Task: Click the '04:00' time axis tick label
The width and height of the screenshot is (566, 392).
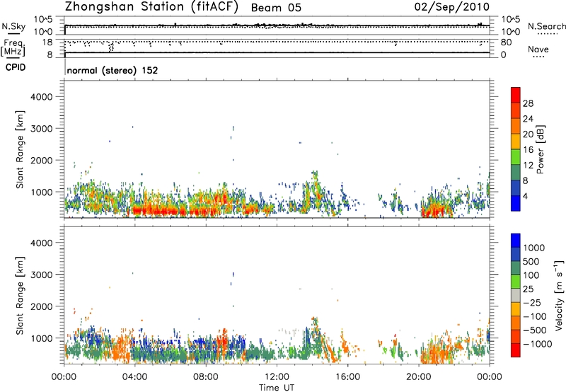Action: (x=134, y=377)
